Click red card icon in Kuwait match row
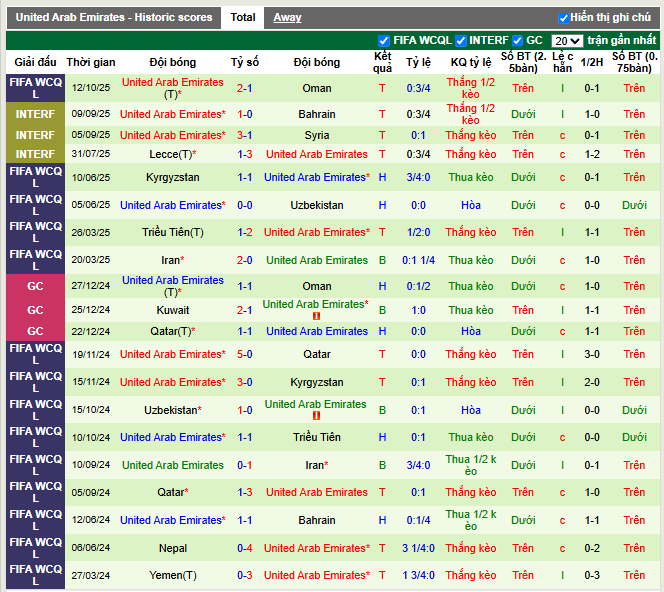 tap(316, 316)
